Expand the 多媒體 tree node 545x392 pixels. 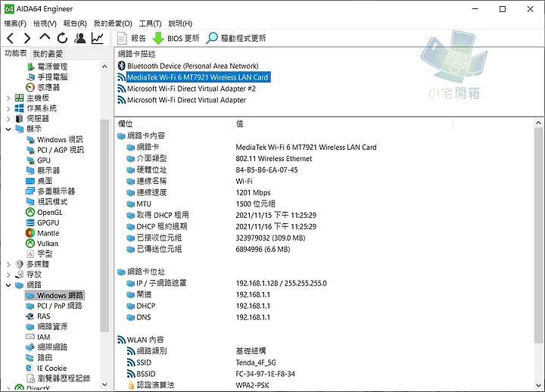click(8, 264)
